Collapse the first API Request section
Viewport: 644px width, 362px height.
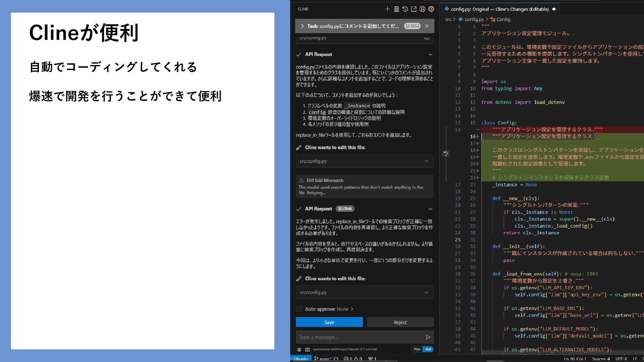pos(430,54)
